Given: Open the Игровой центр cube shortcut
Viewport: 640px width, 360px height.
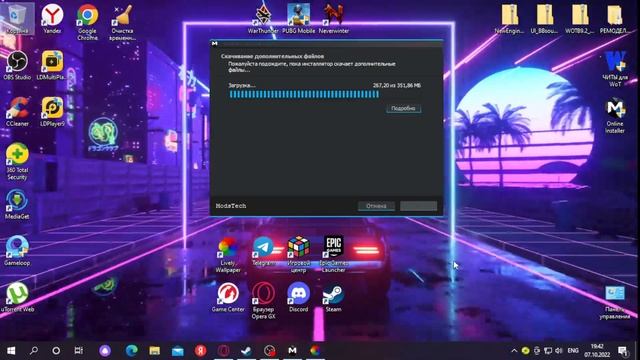Looking at the screenshot, I should (298, 254).
